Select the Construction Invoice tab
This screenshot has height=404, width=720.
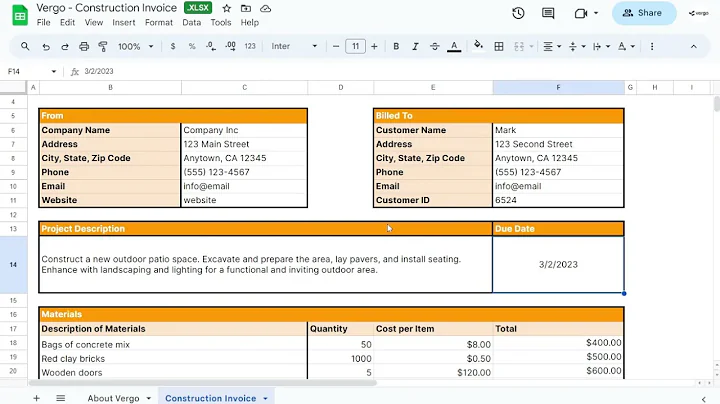pyautogui.click(x=210, y=398)
